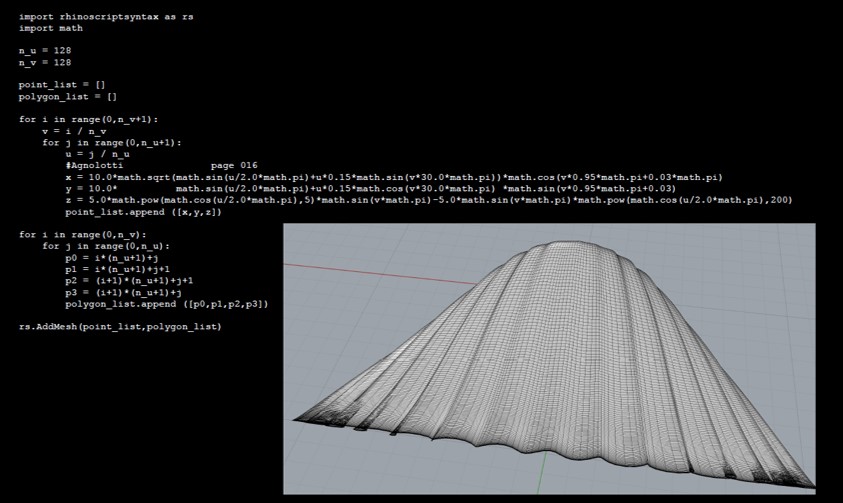Click the 'x = 10.0*math.sqrt' equation line

click(394, 177)
